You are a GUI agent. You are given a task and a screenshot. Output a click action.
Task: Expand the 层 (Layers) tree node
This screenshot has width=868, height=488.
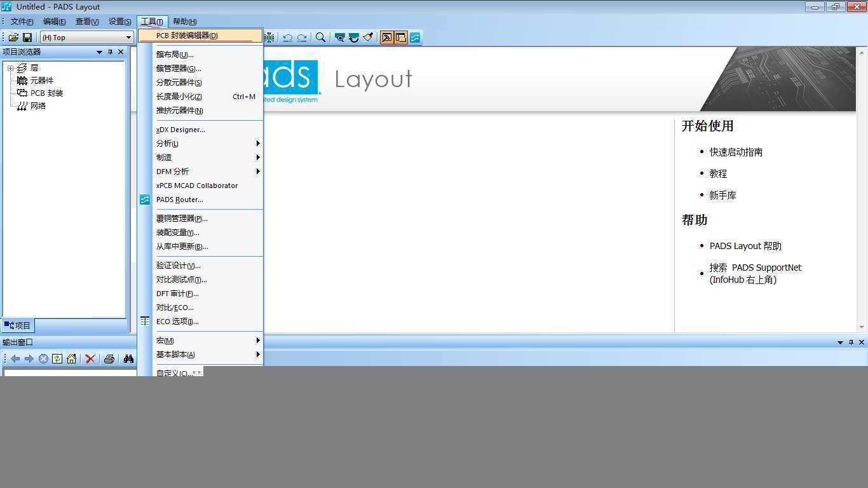[x=10, y=68]
